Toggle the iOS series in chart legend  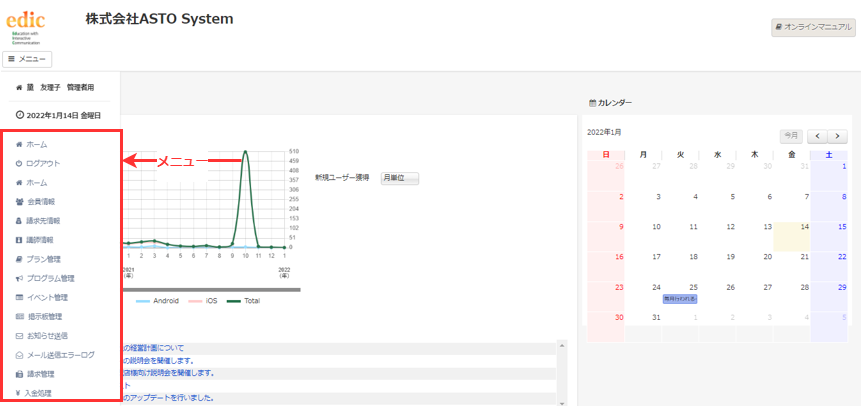click(x=203, y=301)
